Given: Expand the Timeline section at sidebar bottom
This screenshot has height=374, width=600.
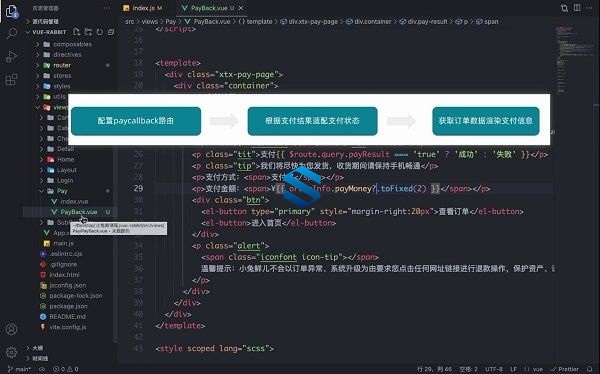Looking at the screenshot, I should (x=28, y=358).
